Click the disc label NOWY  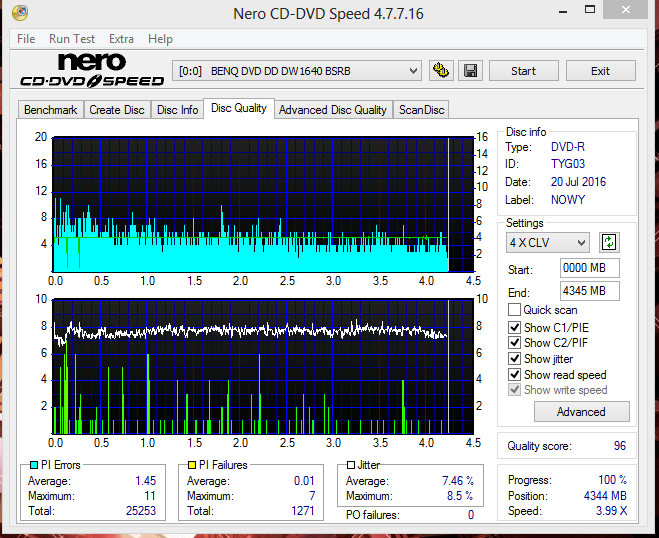pos(568,200)
